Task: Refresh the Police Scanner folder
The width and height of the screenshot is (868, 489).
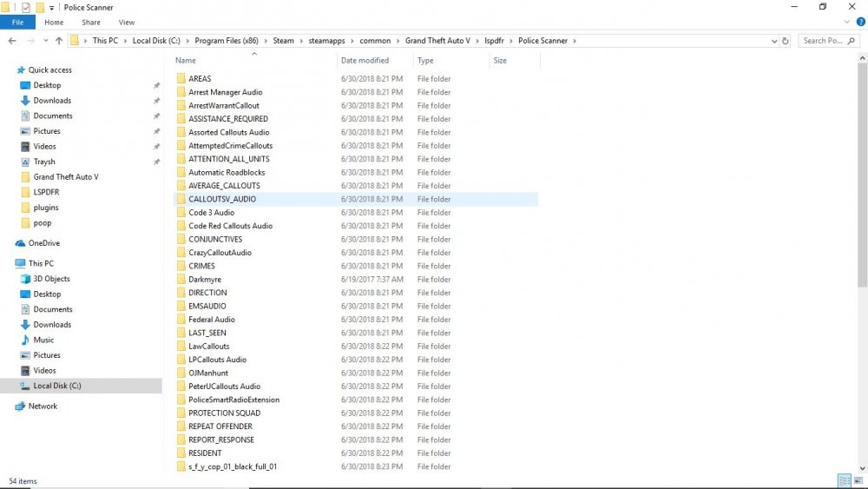Action: [x=785, y=41]
